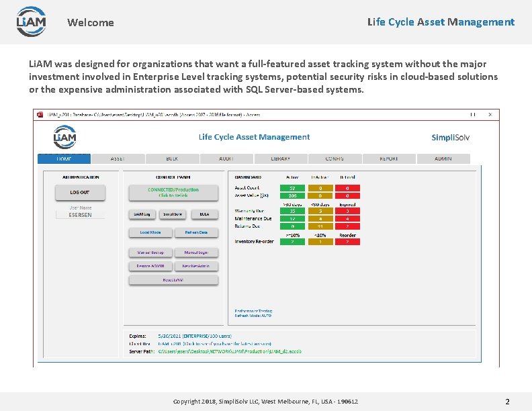The width and height of the screenshot is (532, 411).
Task: Click green Active Asset Count value 57
Action: (292, 188)
